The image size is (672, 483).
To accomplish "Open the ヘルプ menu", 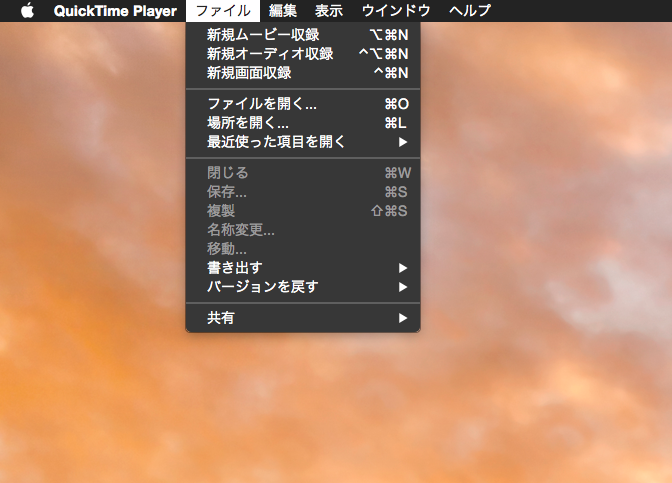I will coord(470,10).
